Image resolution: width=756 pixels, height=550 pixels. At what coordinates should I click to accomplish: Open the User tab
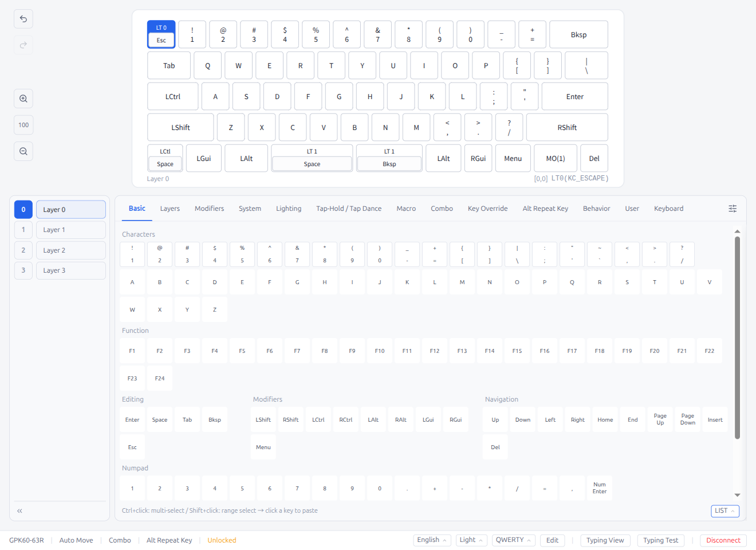click(x=632, y=209)
